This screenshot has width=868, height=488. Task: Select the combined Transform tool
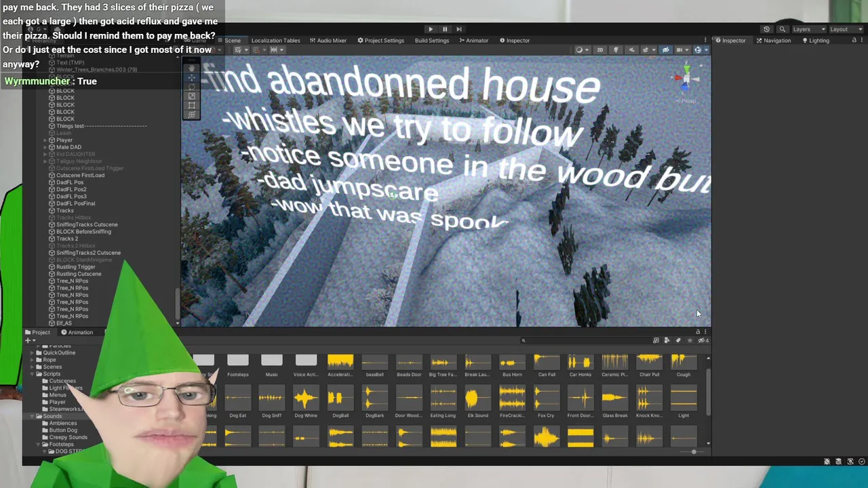pyautogui.click(x=192, y=114)
